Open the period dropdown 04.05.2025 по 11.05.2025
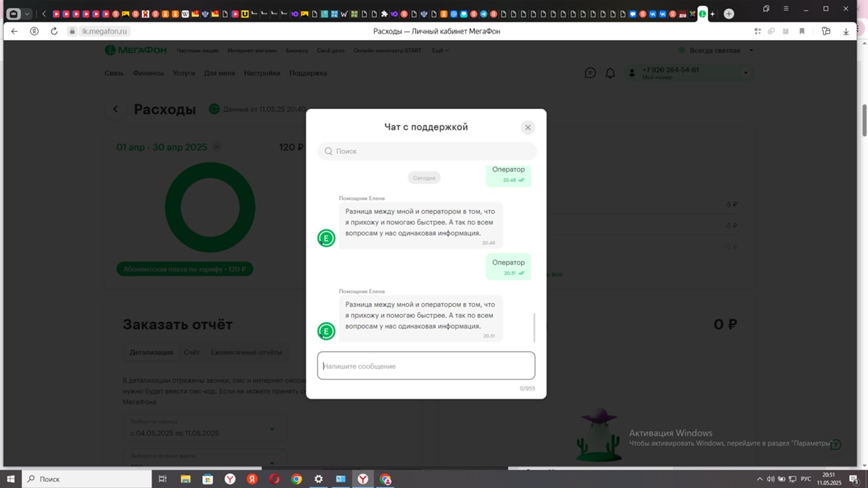The width and height of the screenshot is (868, 488). pos(205,428)
